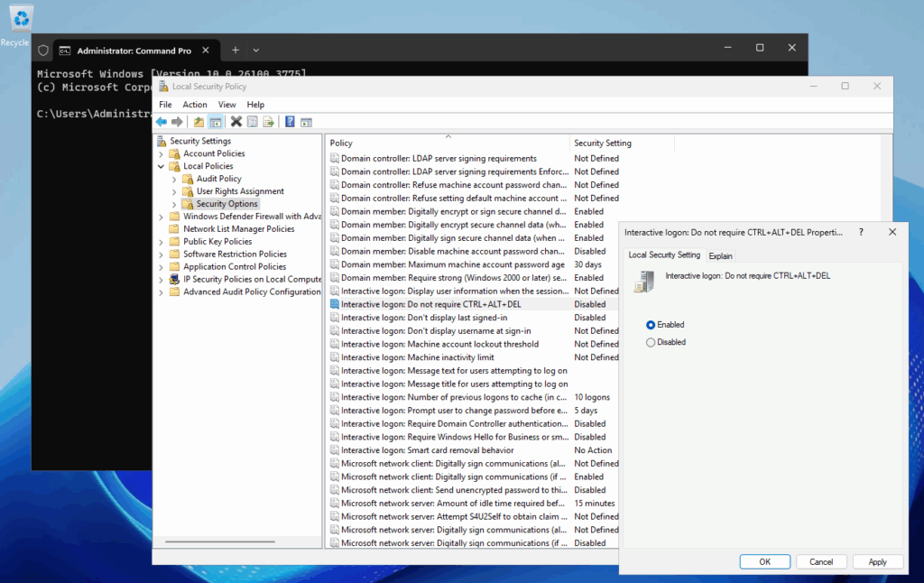Select the Disabled radio button

(x=651, y=343)
